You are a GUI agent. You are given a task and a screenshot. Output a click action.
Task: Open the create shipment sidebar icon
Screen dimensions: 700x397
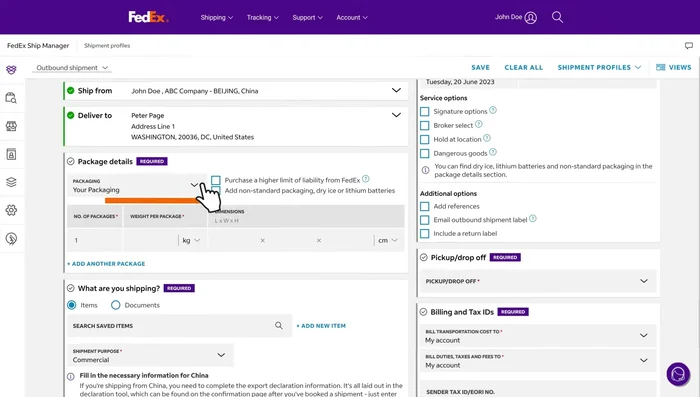click(11, 70)
